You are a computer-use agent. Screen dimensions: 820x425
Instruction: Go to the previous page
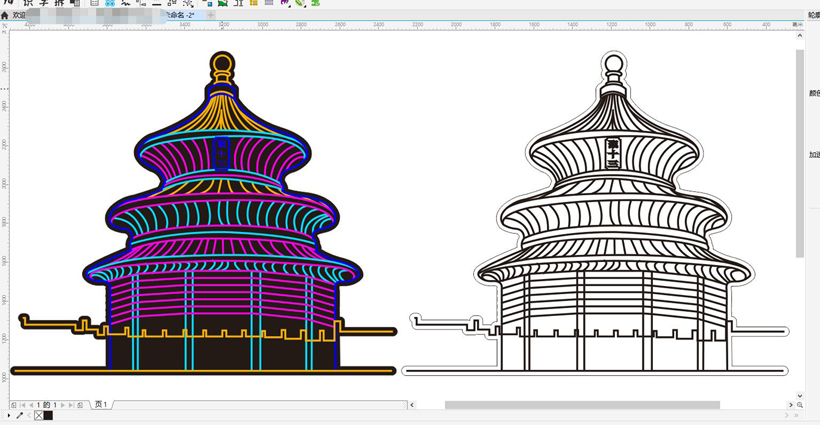pos(31,405)
